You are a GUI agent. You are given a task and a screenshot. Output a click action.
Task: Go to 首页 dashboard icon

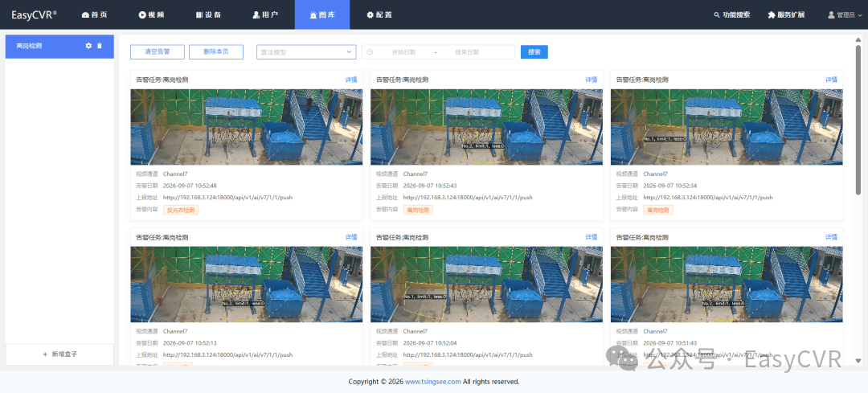(x=85, y=15)
